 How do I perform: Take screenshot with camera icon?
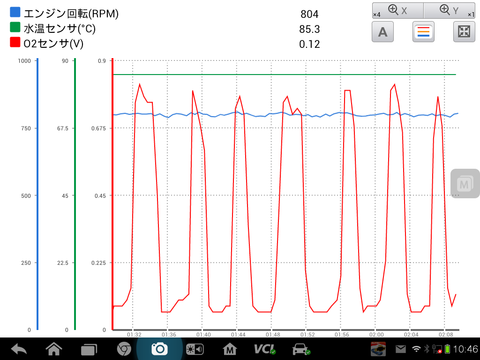[159, 349]
